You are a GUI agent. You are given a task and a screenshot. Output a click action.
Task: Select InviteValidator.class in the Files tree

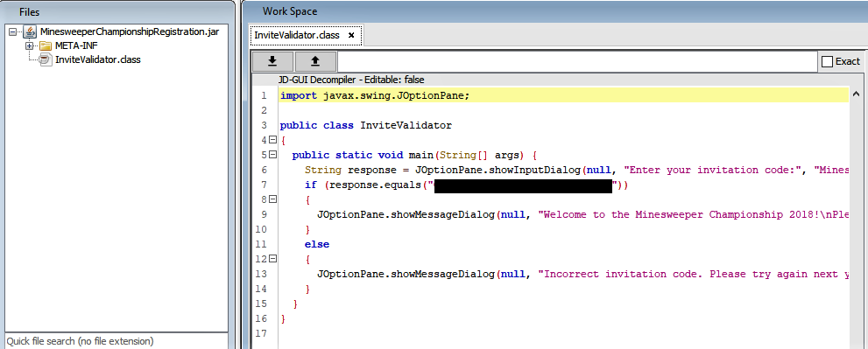click(x=98, y=59)
